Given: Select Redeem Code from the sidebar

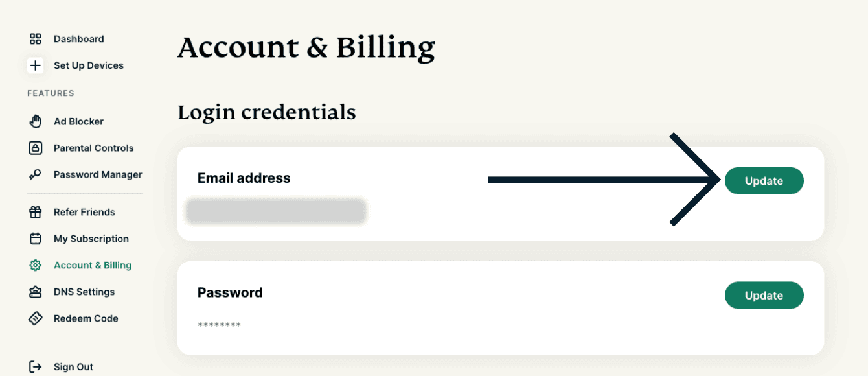Looking at the screenshot, I should tap(86, 318).
